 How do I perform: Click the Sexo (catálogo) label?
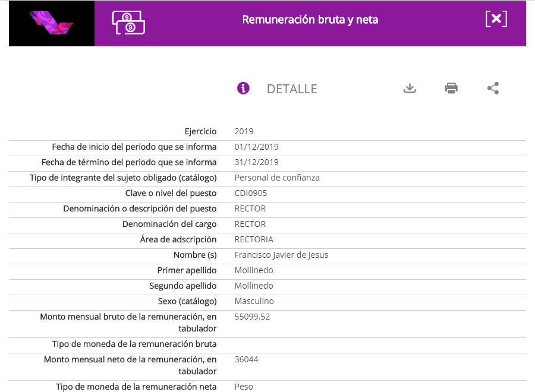coord(187,301)
